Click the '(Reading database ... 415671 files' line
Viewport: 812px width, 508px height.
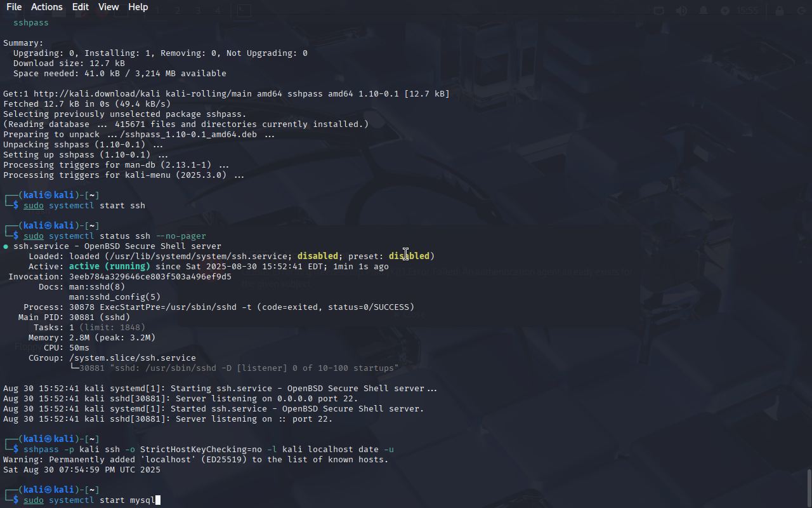(186, 124)
